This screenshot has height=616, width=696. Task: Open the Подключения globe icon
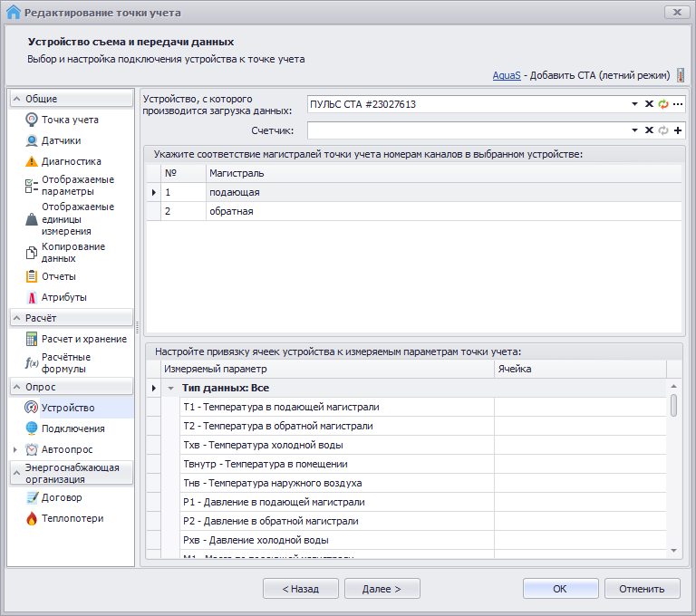(x=32, y=428)
